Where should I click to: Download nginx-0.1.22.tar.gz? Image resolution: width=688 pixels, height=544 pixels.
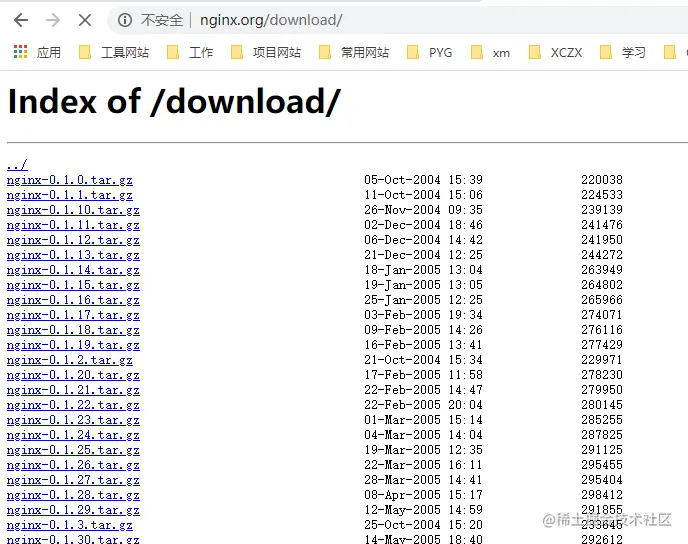tap(73, 405)
